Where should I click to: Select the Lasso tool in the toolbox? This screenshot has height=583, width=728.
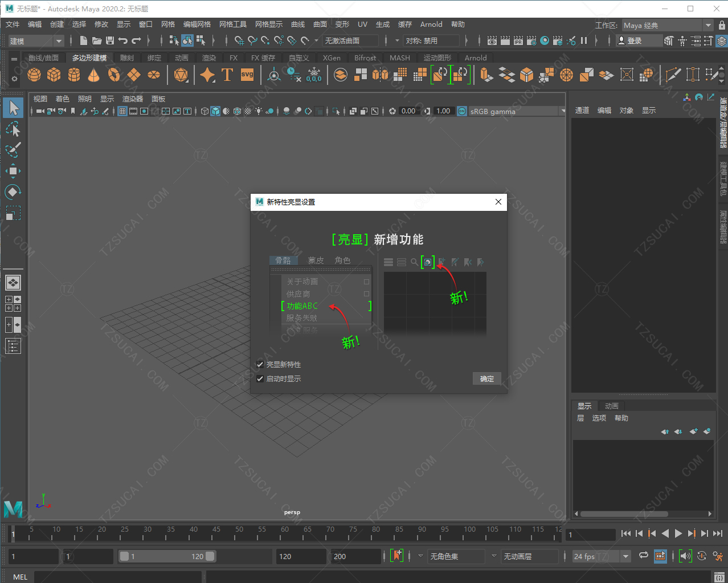(x=13, y=129)
